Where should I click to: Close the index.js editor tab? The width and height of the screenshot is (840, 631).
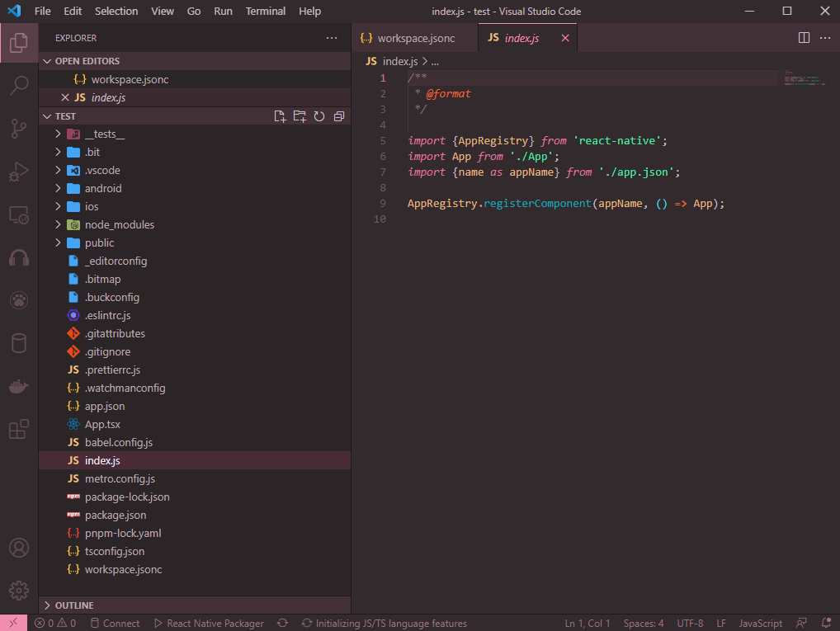click(x=565, y=38)
